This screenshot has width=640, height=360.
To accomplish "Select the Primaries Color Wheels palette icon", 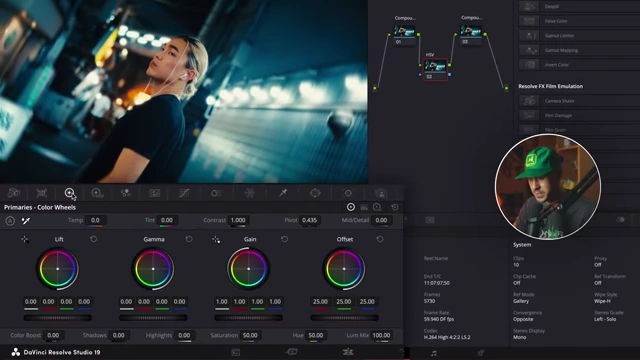I will [x=70, y=193].
